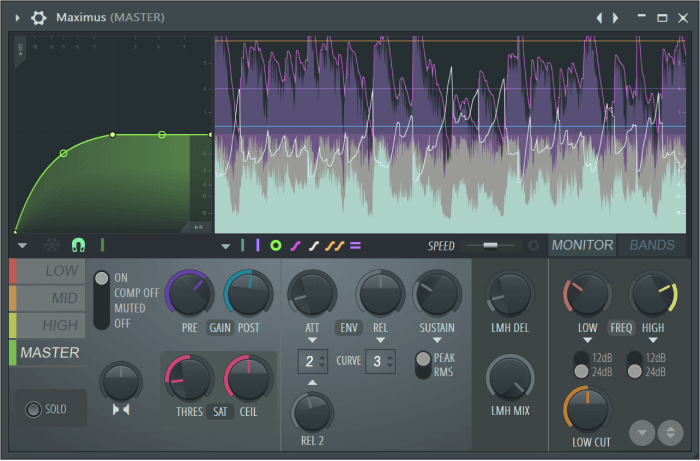This screenshot has height=461, width=700.
Task: Open the dropdown arrow under the HIGH frequency label
Action: tap(653, 341)
